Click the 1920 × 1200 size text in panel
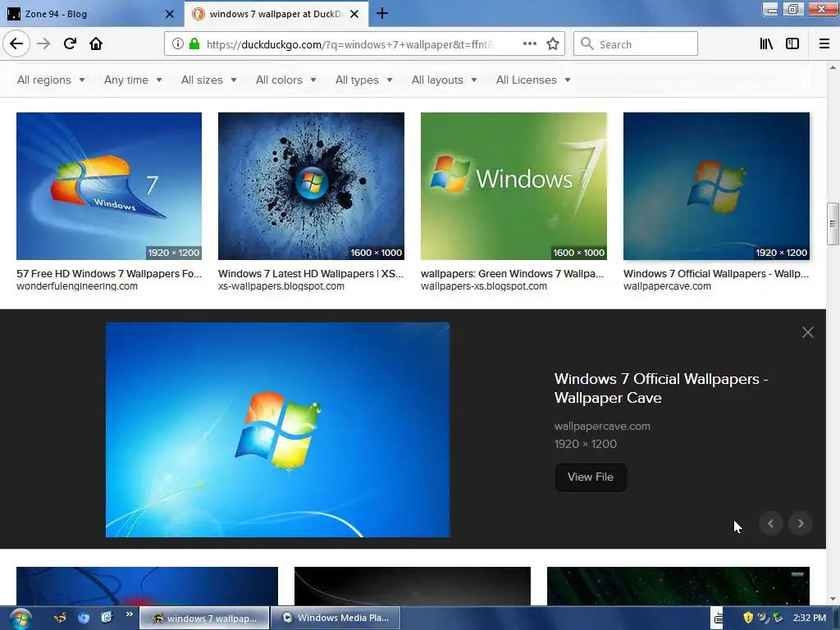Screen dimensions: 840x630 coord(585,444)
